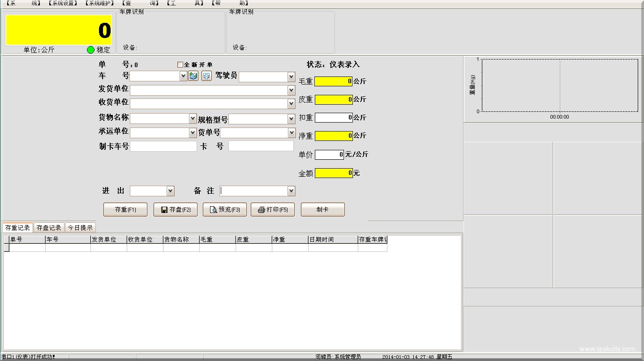Expand the 车号 dropdown

tap(183, 76)
